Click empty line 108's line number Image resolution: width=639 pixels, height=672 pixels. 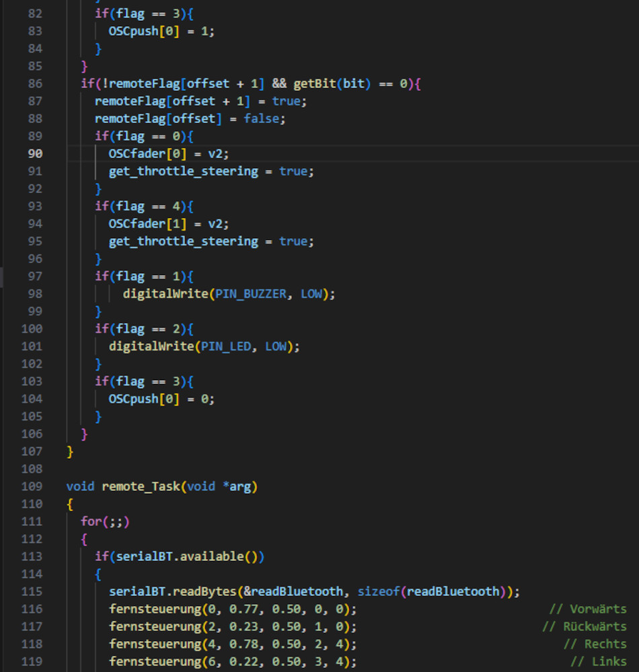(x=32, y=469)
